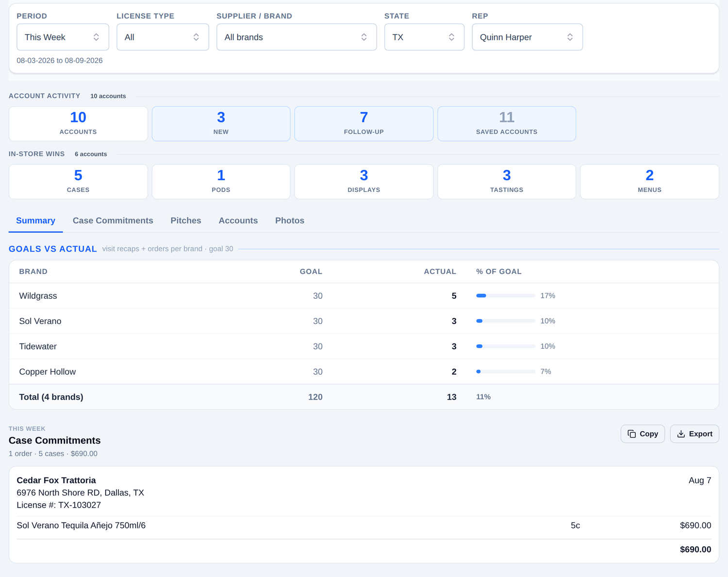Open the Supplier / Brand dropdown
The width and height of the screenshot is (728, 577).
(297, 37)
